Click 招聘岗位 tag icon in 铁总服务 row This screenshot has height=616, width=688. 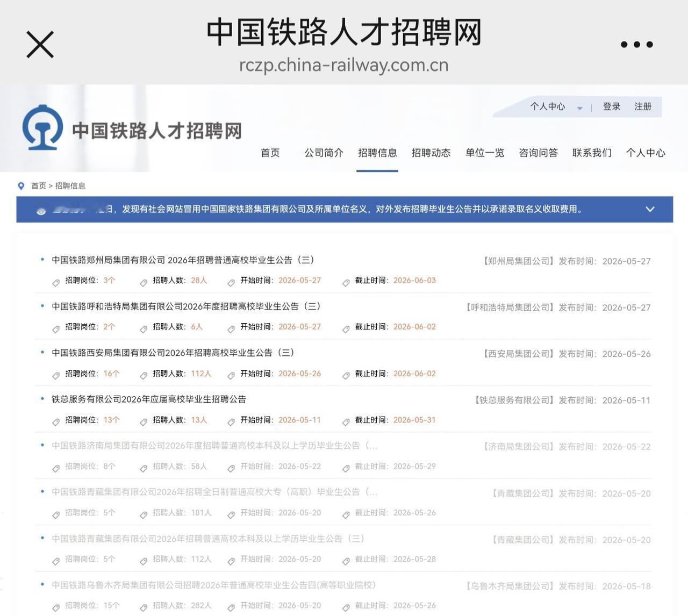pyautogui.click(x=56, y=422)
